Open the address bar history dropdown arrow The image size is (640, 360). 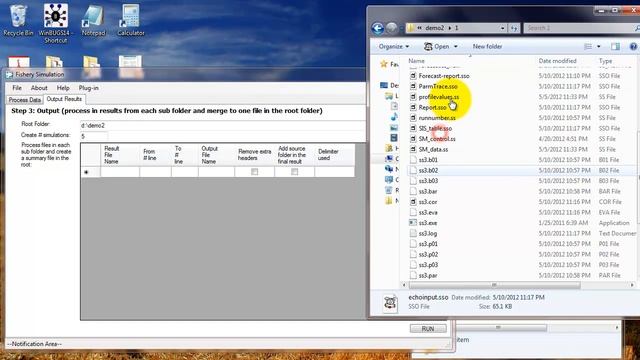click(502, 28)
